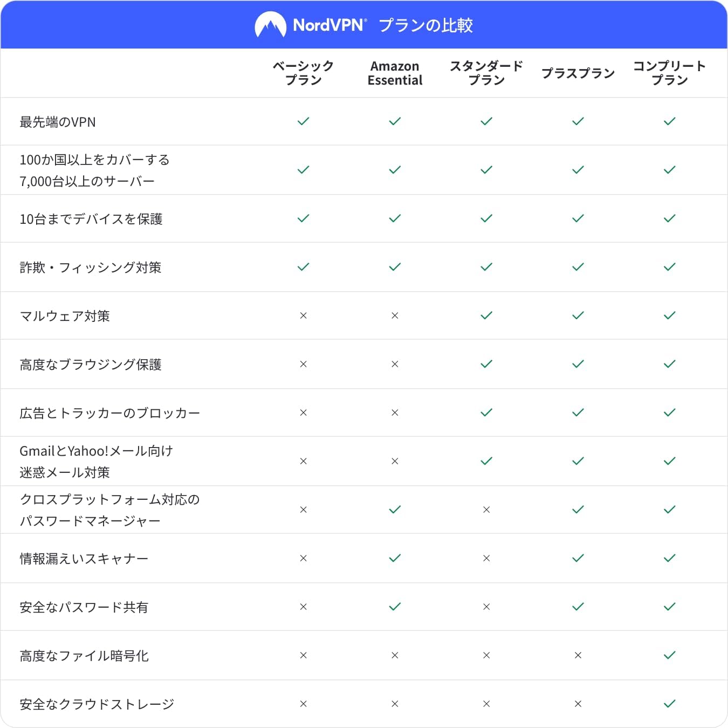This screenshot has width=728, height=728.
Task: Click the checkmark for 最先端のVPN under コンプリートプラン
Action: click(670, 121)
